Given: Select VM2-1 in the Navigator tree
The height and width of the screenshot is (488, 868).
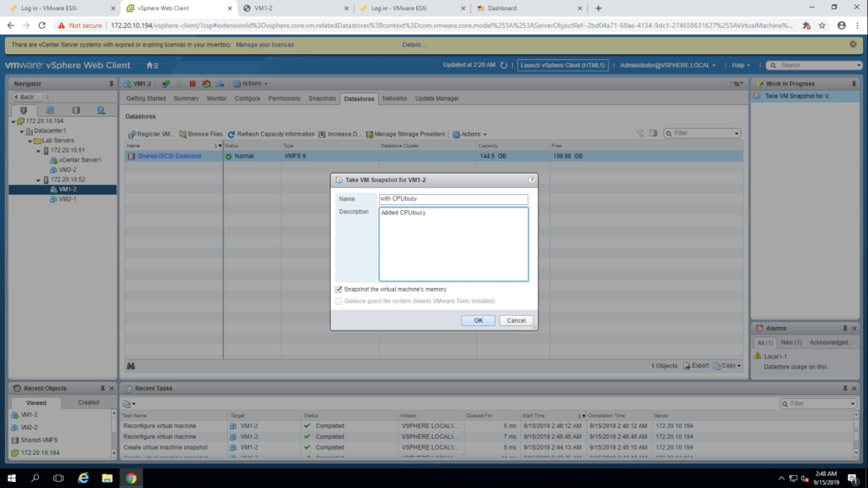Looking at the screenshot, I should pos(68,199).
